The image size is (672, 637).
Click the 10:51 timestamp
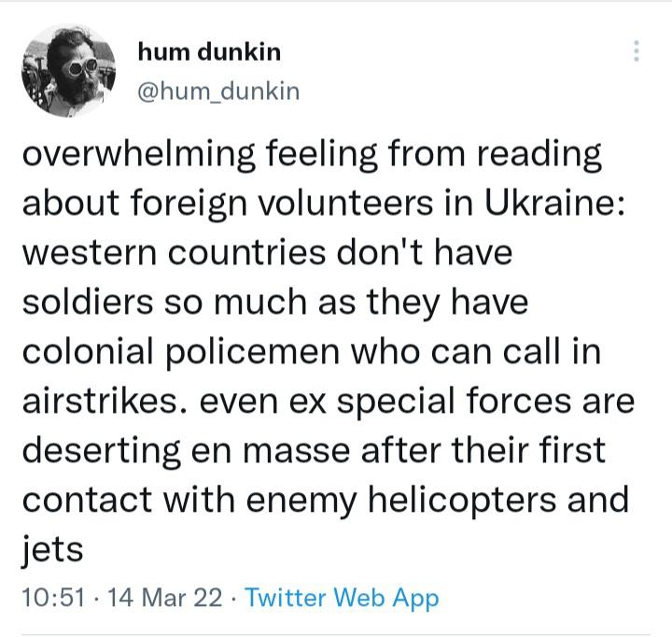coord(53,598)
